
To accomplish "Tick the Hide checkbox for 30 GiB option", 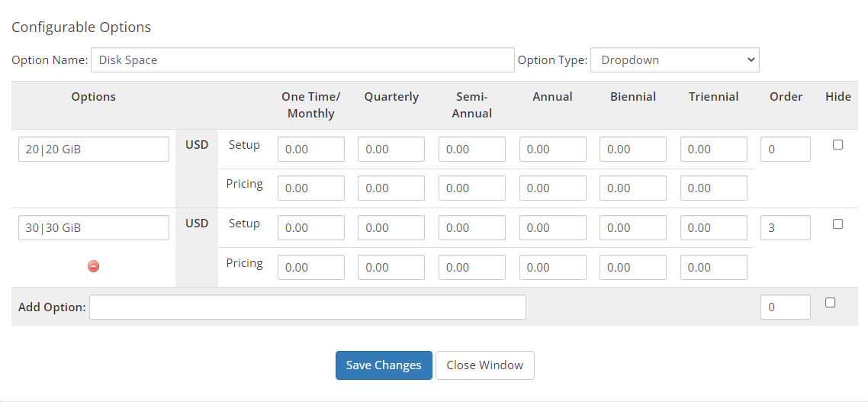I will 837,224.
